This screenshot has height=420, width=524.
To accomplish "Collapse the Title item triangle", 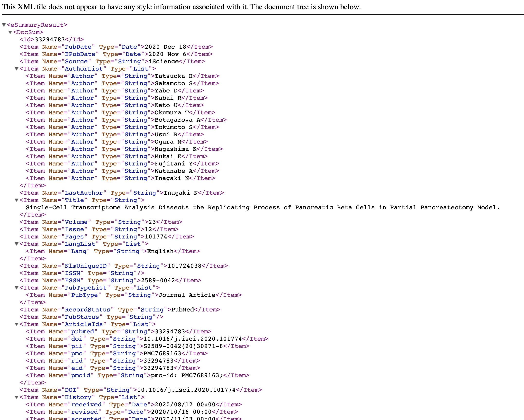I will click(x=17, y=200).
